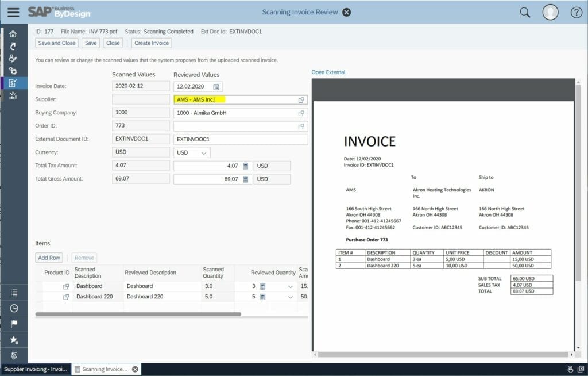Screen dimensions: 588x376
Task: Expand quantity unit dropdown in Dashboard row
Action: [290, 287]
